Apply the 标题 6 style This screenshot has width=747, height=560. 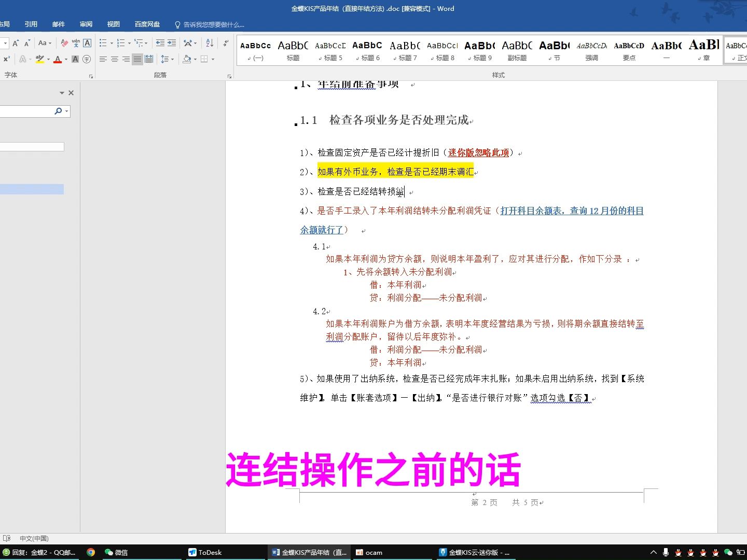(368, 51)
